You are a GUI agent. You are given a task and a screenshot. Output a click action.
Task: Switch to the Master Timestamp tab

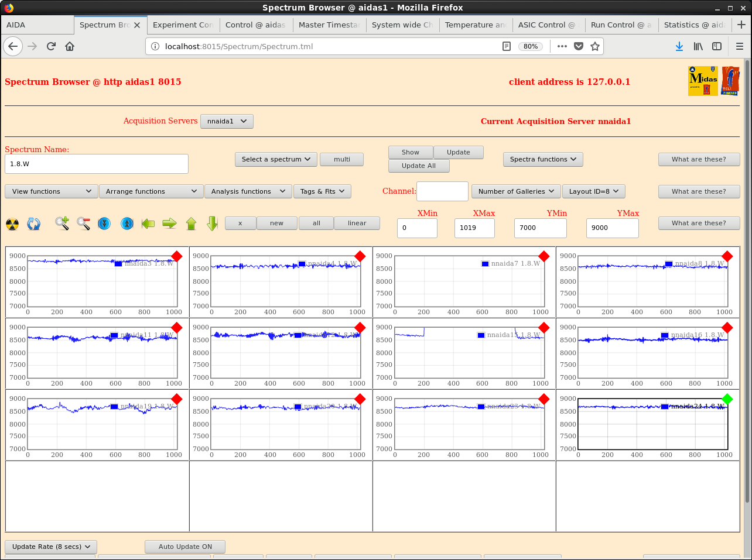[x=329, y=25]
